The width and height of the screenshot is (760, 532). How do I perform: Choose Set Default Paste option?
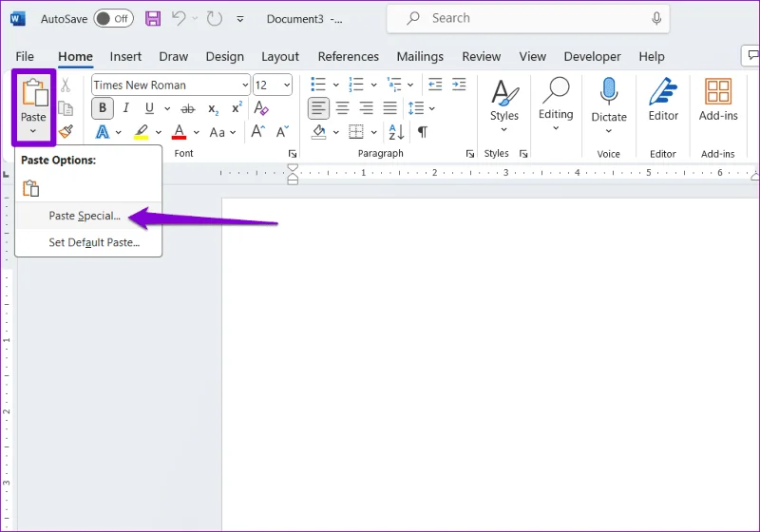click(88, 242)
